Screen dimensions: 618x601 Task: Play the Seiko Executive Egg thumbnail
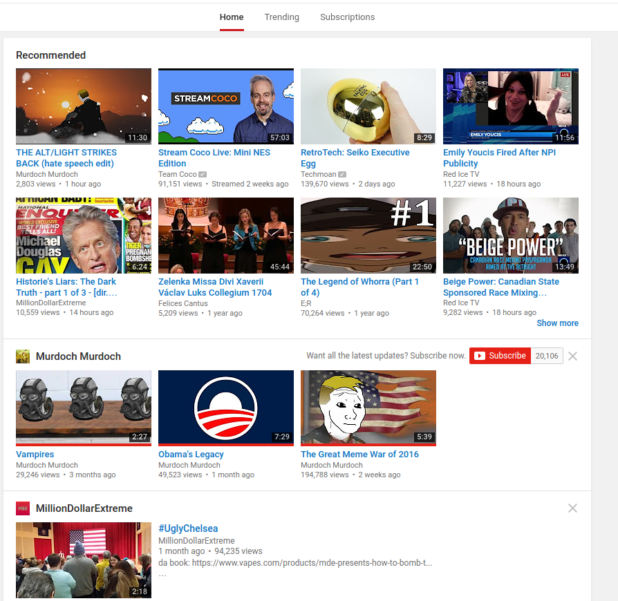click(368, 106)
